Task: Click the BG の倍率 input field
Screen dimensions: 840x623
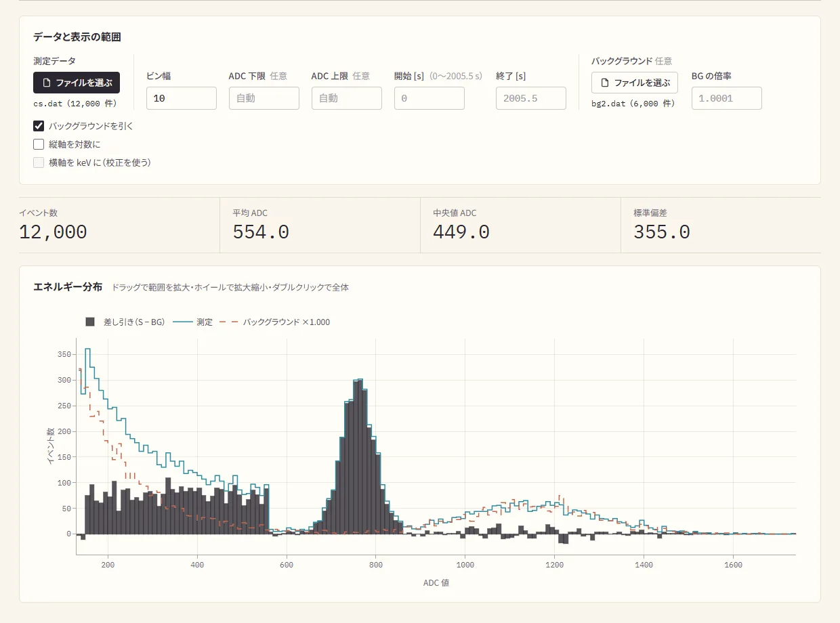Action: [727, 98]
